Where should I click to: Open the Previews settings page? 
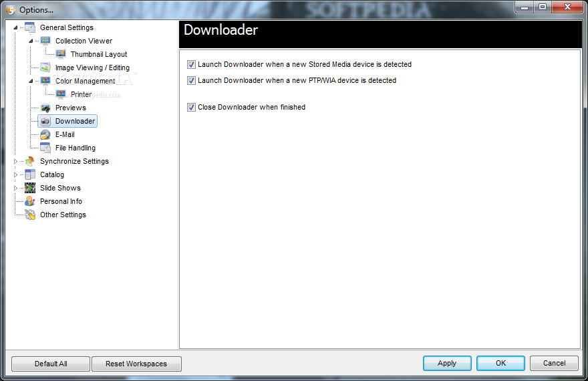71,108
